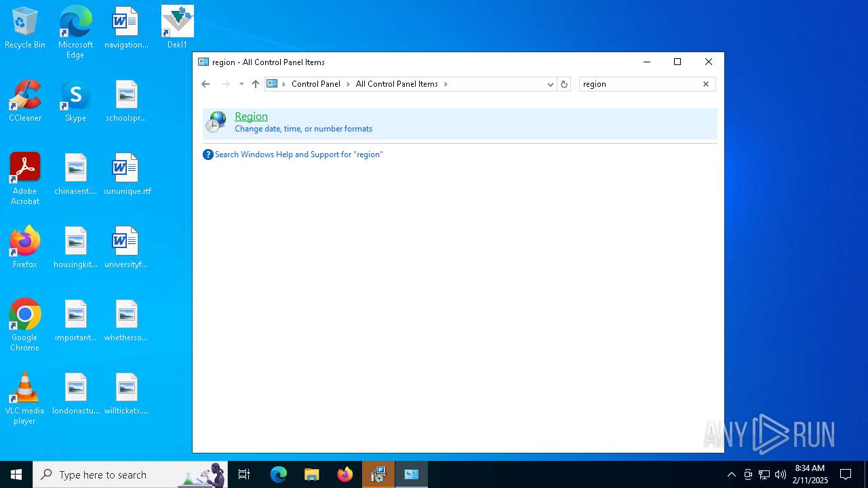Switch to the installer taskbar app
868x488 pixels.
tap(378, 474)
